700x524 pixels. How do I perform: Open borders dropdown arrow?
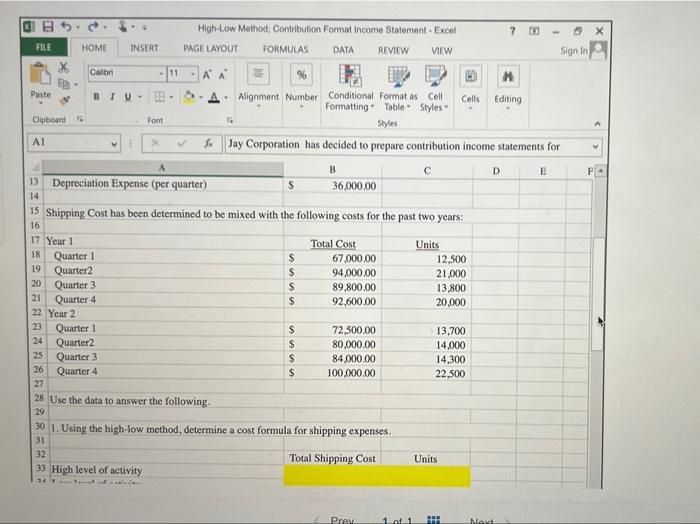(x=171, y=97)
